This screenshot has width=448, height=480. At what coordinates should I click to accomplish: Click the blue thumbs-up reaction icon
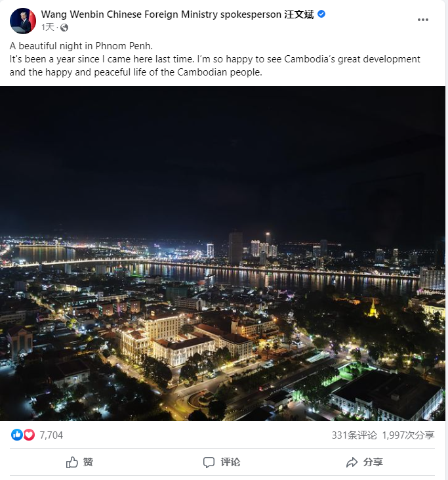click(17, 435)
